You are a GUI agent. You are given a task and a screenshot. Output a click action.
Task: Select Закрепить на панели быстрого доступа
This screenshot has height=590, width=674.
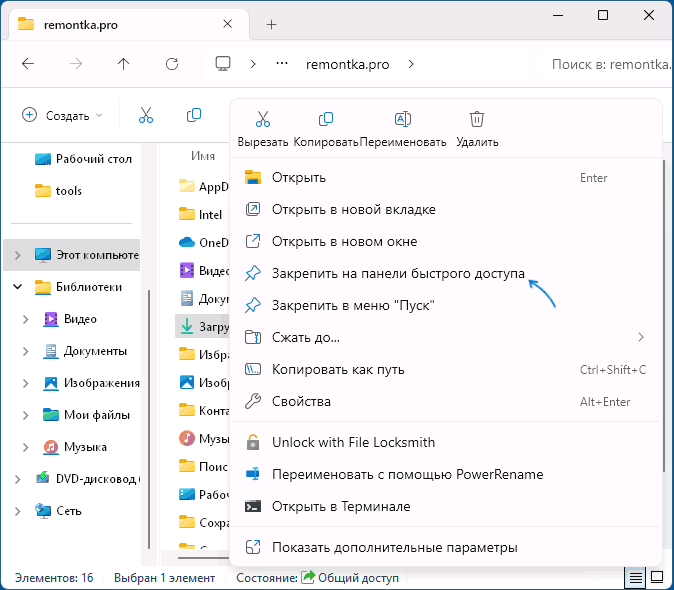(398, 273)
